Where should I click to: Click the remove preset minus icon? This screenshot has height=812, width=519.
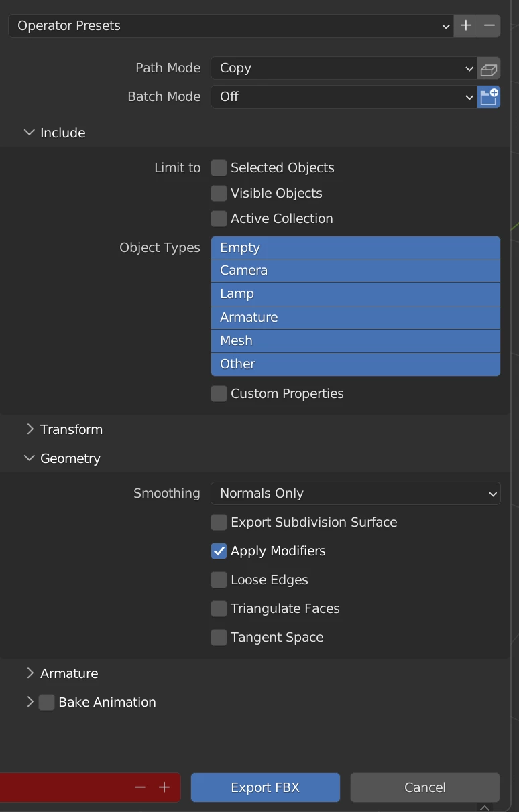pyautogui.click(x=489, y=26)
